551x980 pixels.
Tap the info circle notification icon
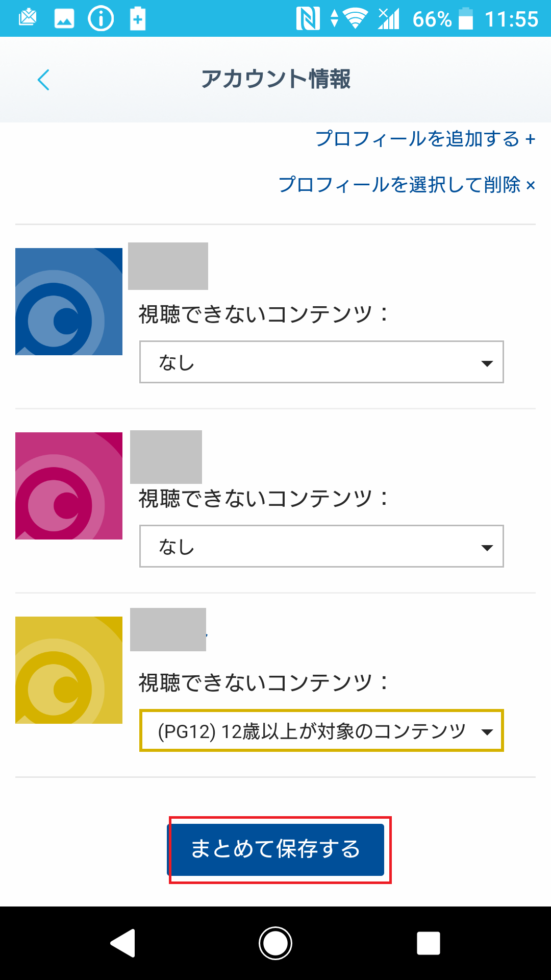[101, 19]
